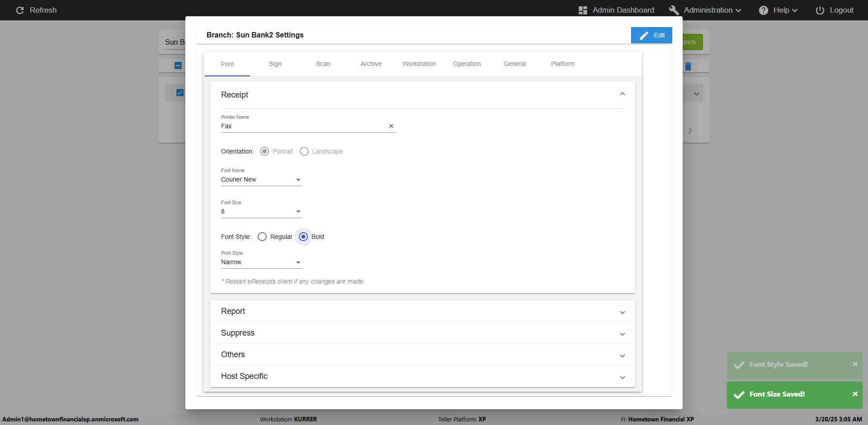Viewport: 868px width, 425px height.
Task: Click the Administration wrench icon
Action: (674, 10)
